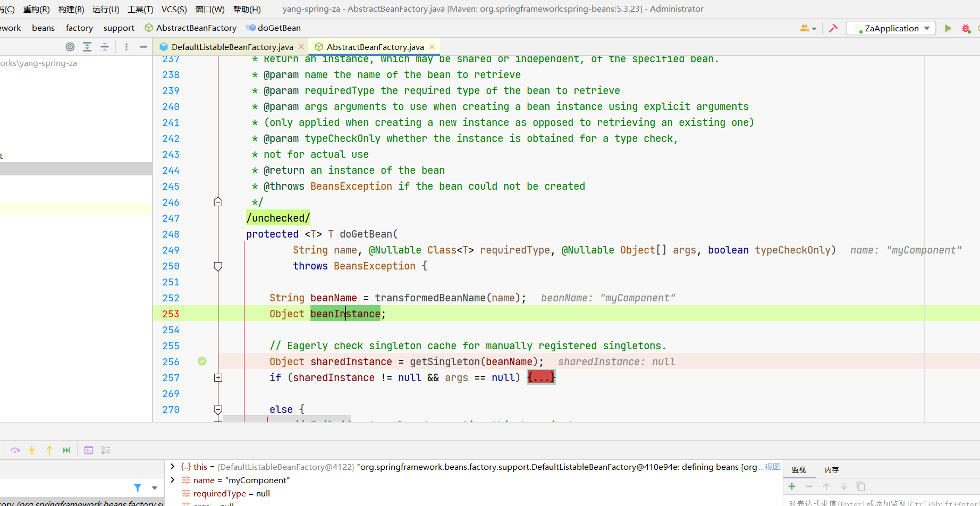980x506 pixels.
Task: Click the Build project hammer icon
Action: (833, 28)
